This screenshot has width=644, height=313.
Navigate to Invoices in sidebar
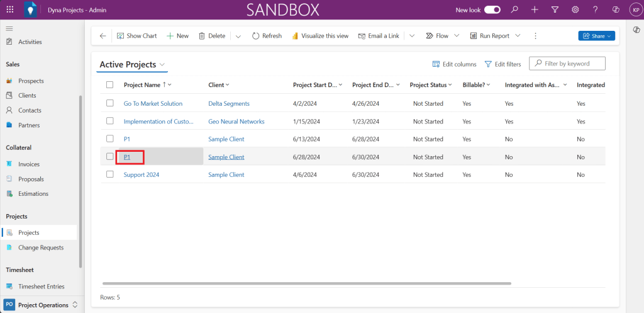(x=29, y=164)
